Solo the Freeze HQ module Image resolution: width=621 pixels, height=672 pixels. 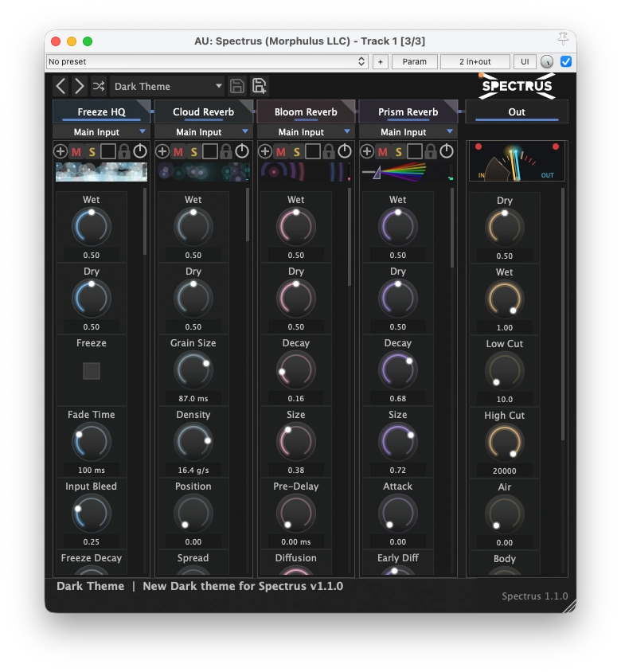click(x=92, y=152)
